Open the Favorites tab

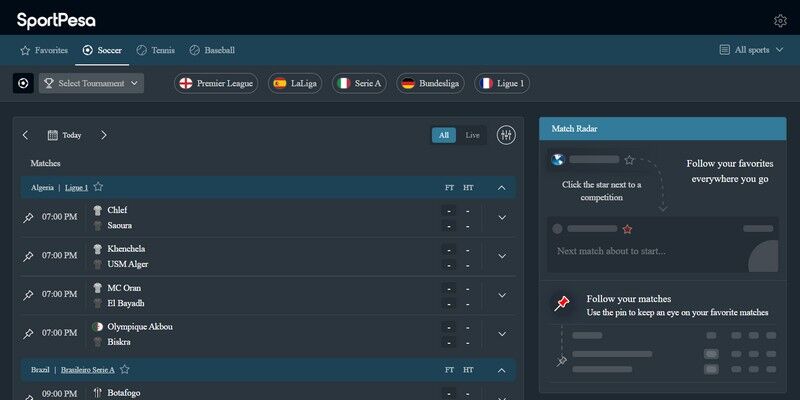[44, 50]
